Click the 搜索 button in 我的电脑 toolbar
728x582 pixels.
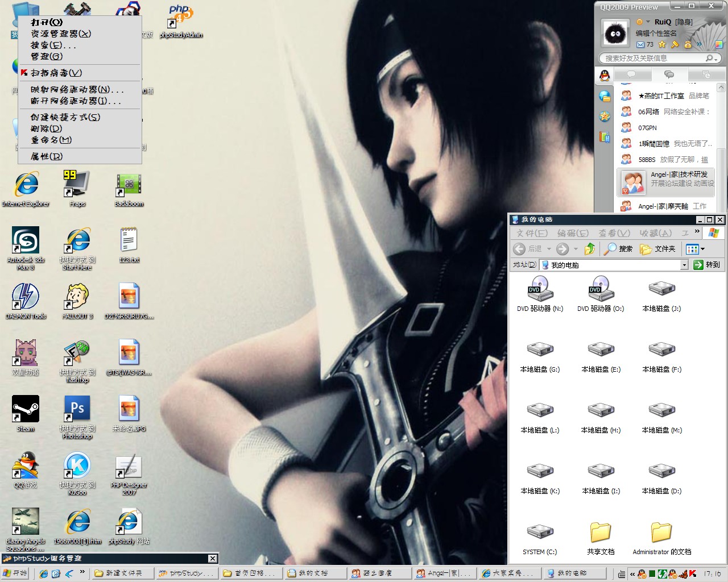tap(618, 249)
